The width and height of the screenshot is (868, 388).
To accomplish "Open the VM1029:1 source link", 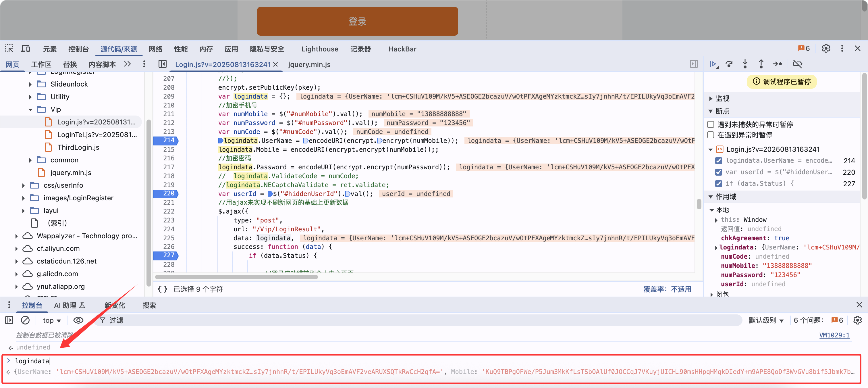I will coord(834,335).
